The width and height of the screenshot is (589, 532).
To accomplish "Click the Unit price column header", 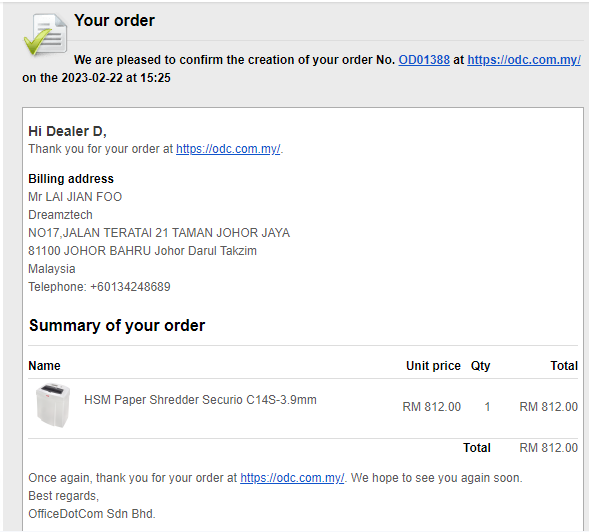I will click(x=433, y=366).
